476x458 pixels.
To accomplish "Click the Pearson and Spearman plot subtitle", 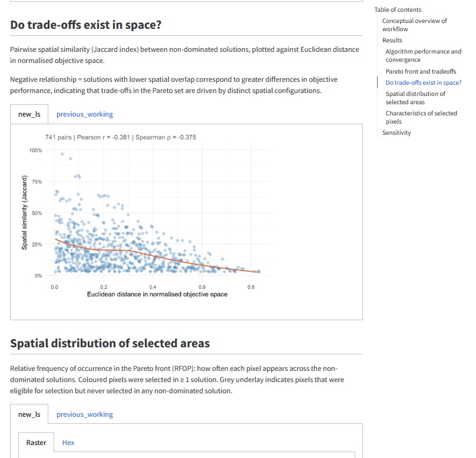I will click(121, 137).
